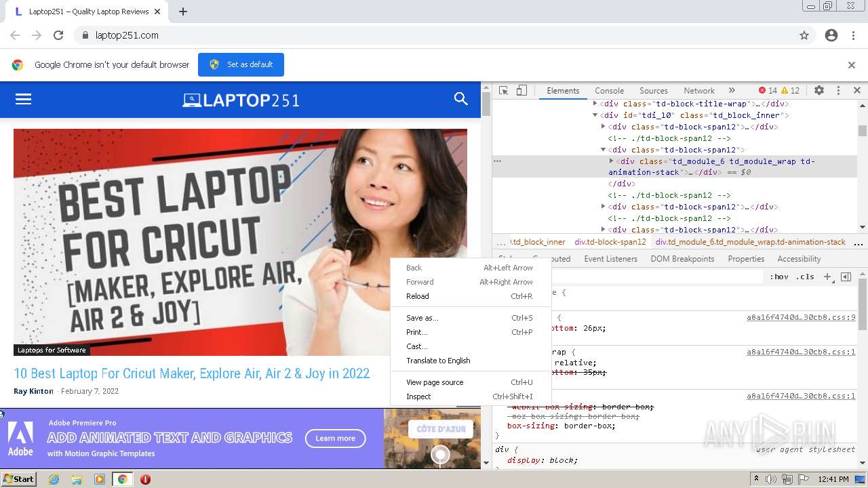Screen dimensions: 868x488
Task: Toggle computed styles sidebar icon
Action: (x=846, y=277)
